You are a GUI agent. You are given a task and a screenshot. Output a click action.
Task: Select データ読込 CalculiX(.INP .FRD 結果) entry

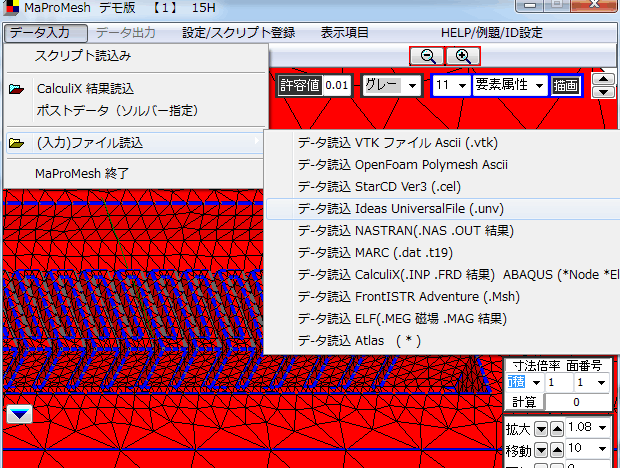443,275
